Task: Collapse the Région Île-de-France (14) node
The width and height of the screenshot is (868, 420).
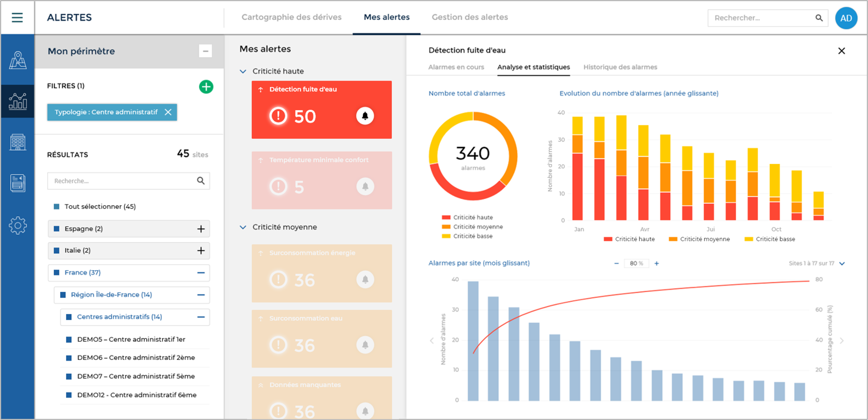Action: point(201,295)
